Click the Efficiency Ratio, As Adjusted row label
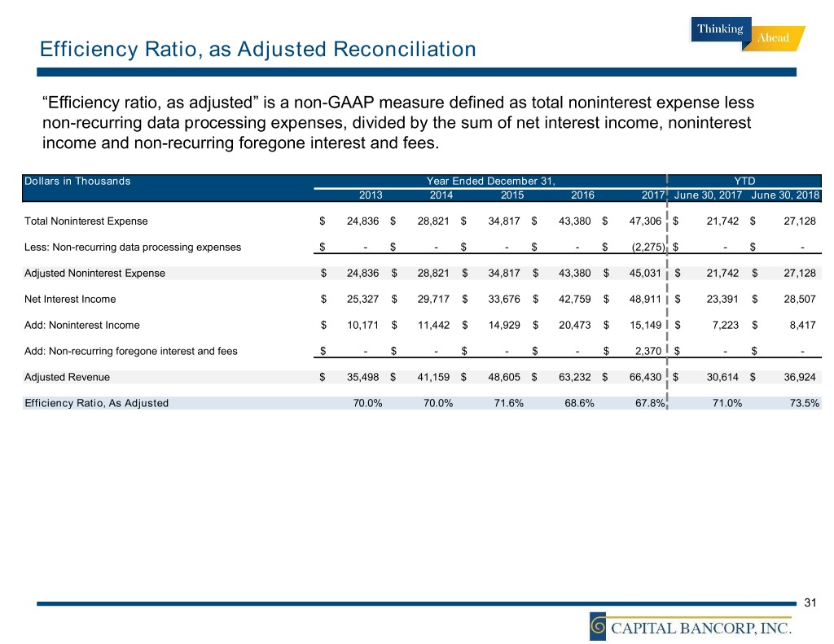This screenshot has height=644, width=834. click(x=96, y=403)
